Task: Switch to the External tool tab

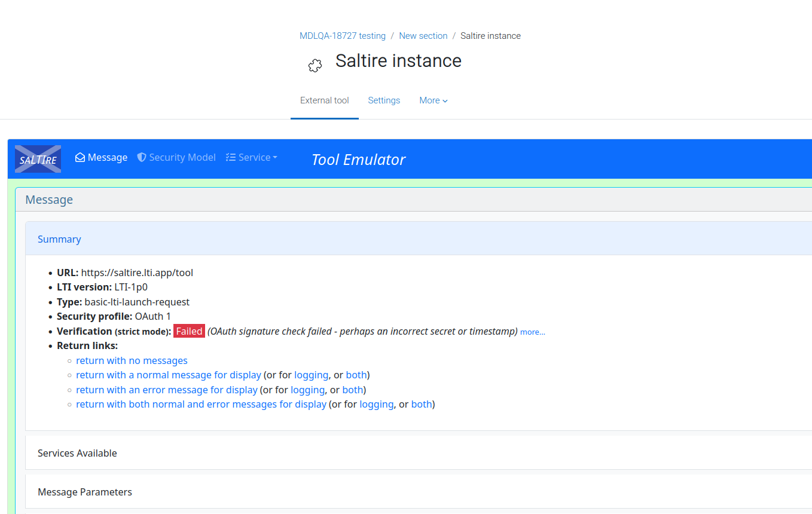Action: click(x=325, y=100)
